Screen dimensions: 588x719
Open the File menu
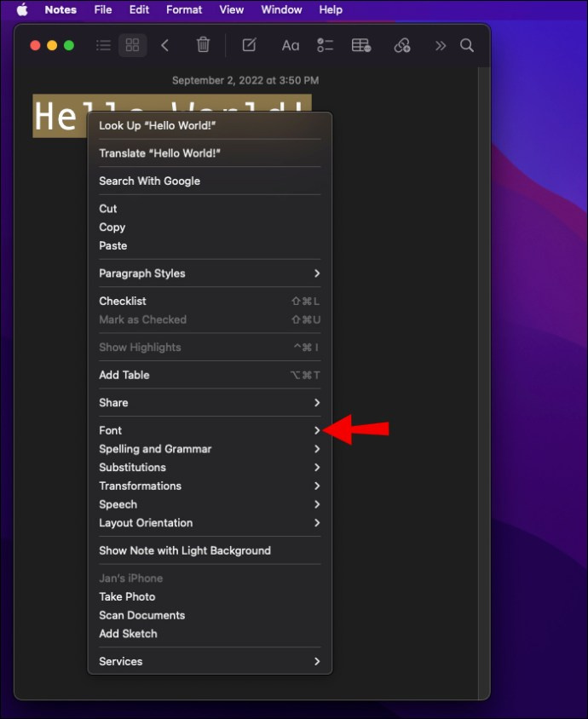pyautogui.click(x=103, y=9)
